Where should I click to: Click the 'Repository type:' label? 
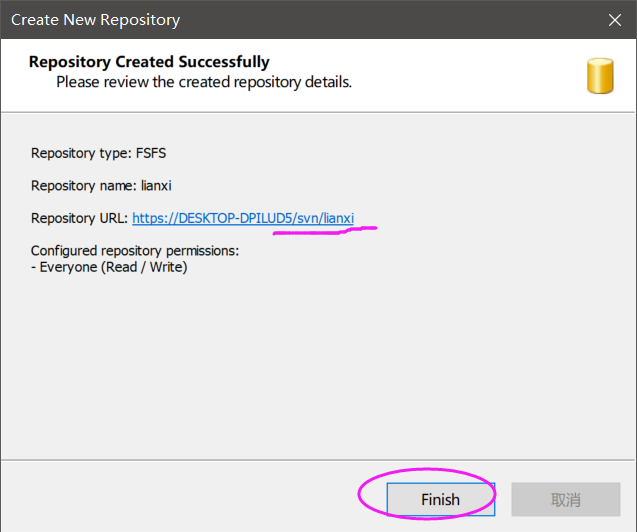point(79,153)
